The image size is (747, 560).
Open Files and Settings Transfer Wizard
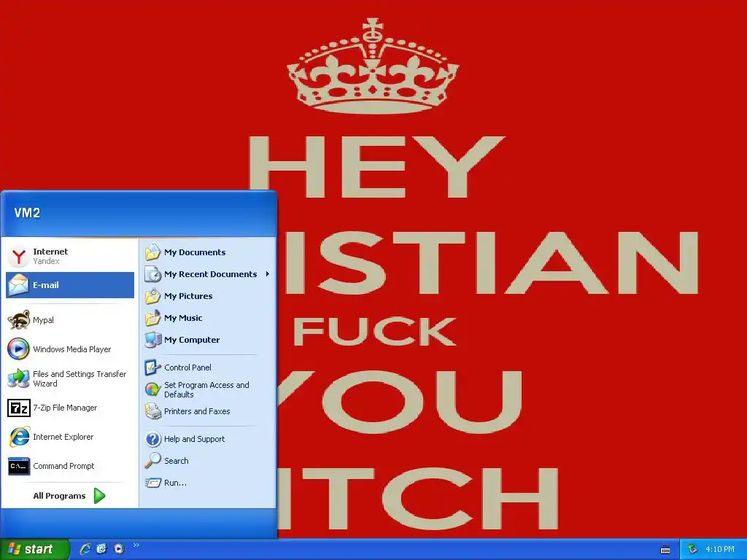click(x=70, y=378)
